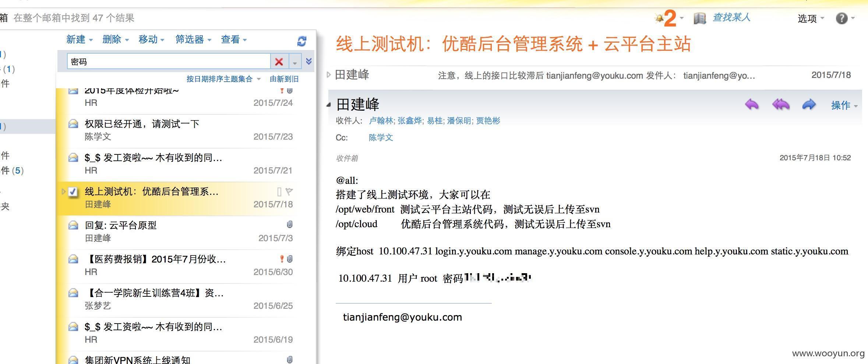Click the help question mark icon
The height and width of the screenshot is (364, 868).
(x=841, y=18)
